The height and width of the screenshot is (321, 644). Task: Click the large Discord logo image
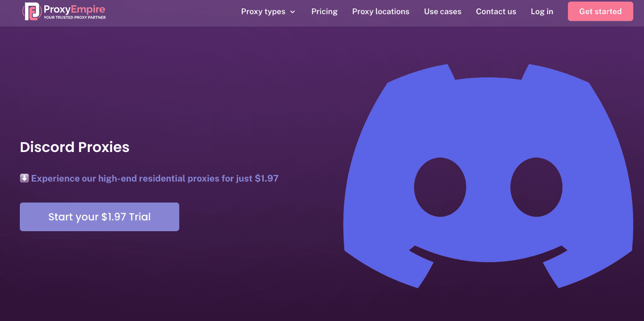[488, 176]
